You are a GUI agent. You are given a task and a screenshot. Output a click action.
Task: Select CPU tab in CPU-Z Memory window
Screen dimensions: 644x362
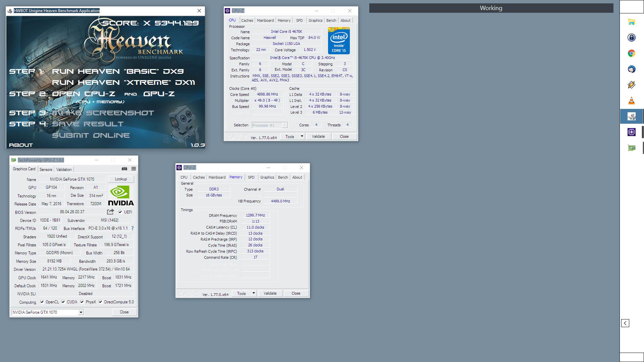coord(184,177)
